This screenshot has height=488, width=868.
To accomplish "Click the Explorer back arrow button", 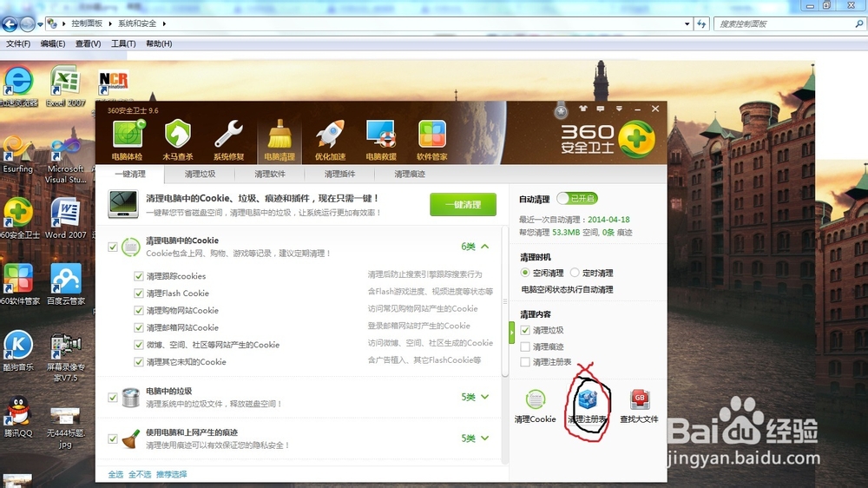I will (10, 23).
